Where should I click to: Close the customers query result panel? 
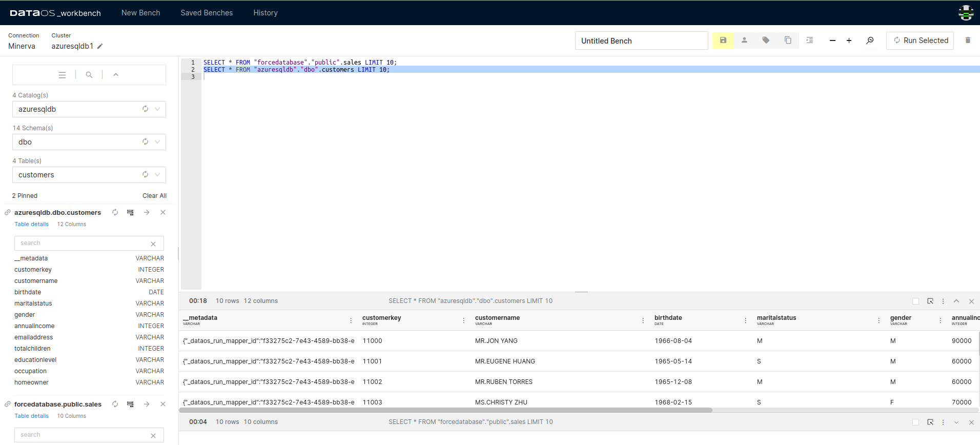pos(971,301)
